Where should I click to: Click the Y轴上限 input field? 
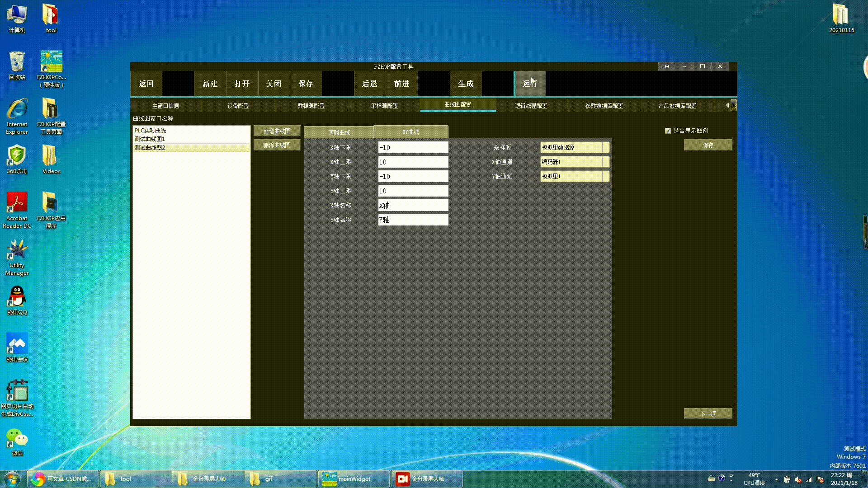coord(413,191)
